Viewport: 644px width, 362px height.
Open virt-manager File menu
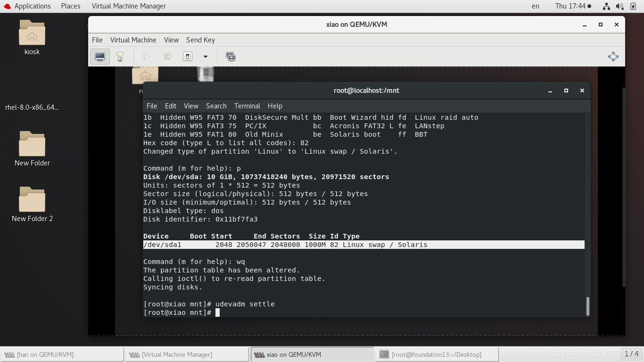click(97, 40)
